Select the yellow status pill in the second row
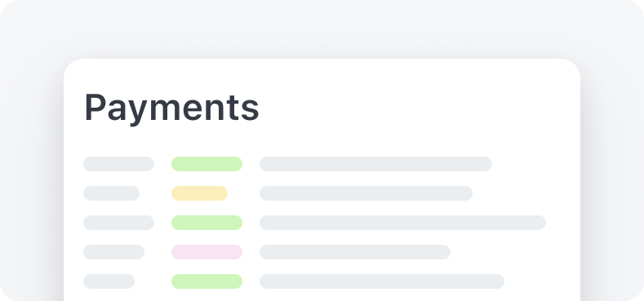644x301 pixels. [199, 193]
